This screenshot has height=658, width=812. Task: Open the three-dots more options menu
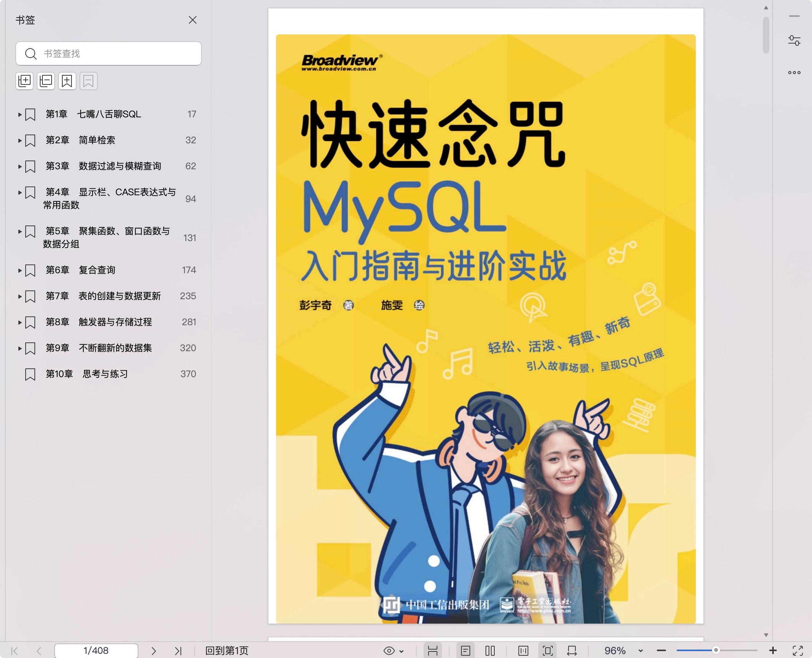click(794, 73)
